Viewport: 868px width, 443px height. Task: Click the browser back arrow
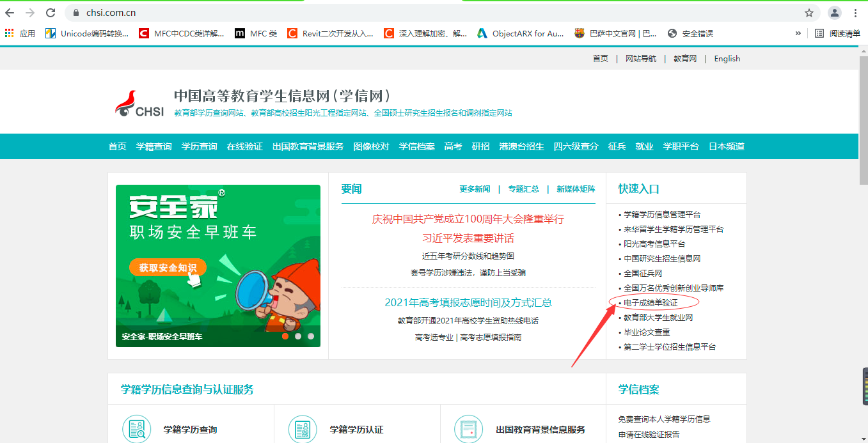[x=10, y=13]
